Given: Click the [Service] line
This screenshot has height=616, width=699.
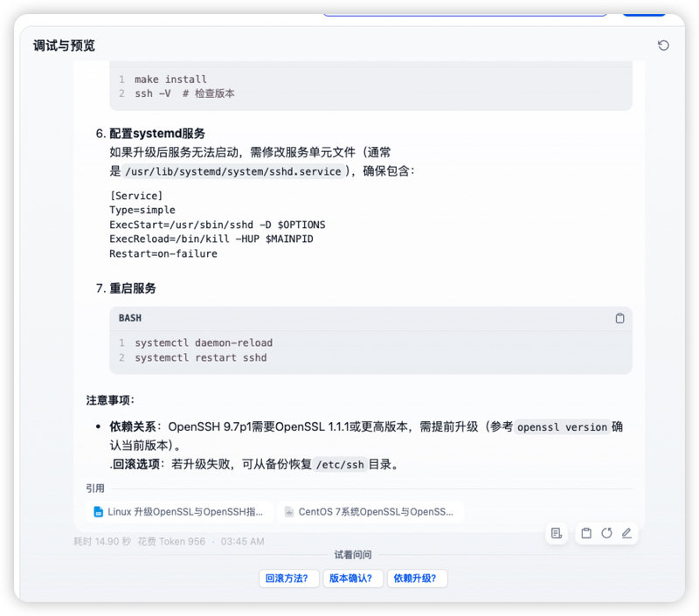Looking at the screenshot, I should click(x=136, y=196).
